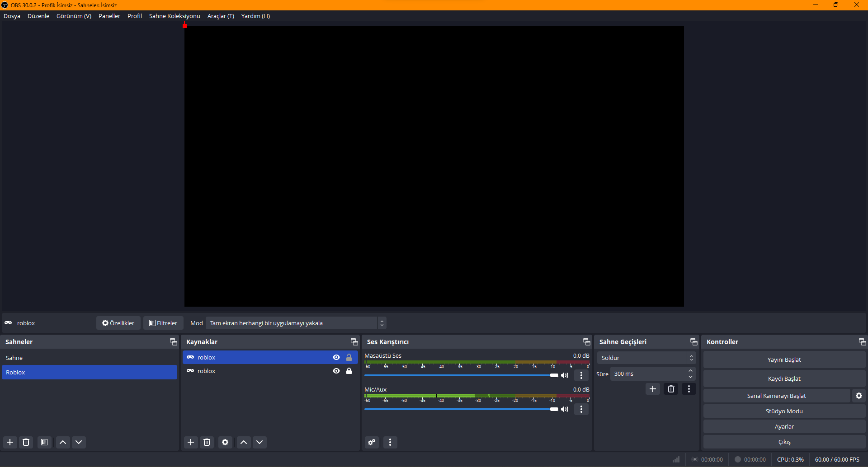Open transition three-dot properties menu
The height and width of the screenshot is (467, 868).
[689, 389]
